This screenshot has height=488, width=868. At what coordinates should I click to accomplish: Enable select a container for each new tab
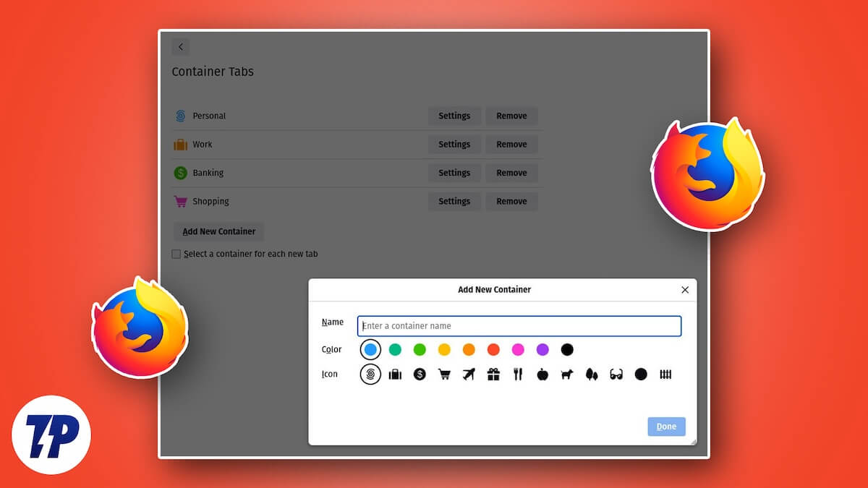point(176,254)
